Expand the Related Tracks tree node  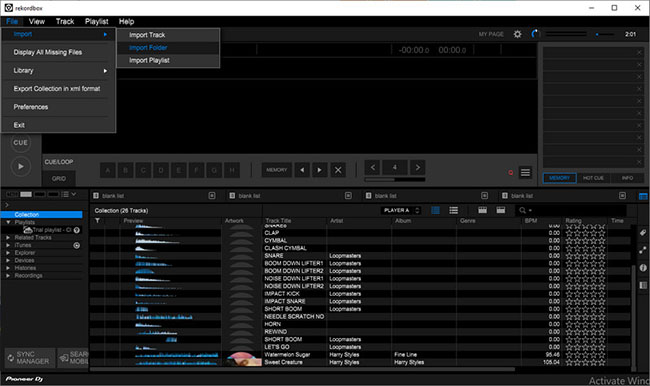[8, 238]
